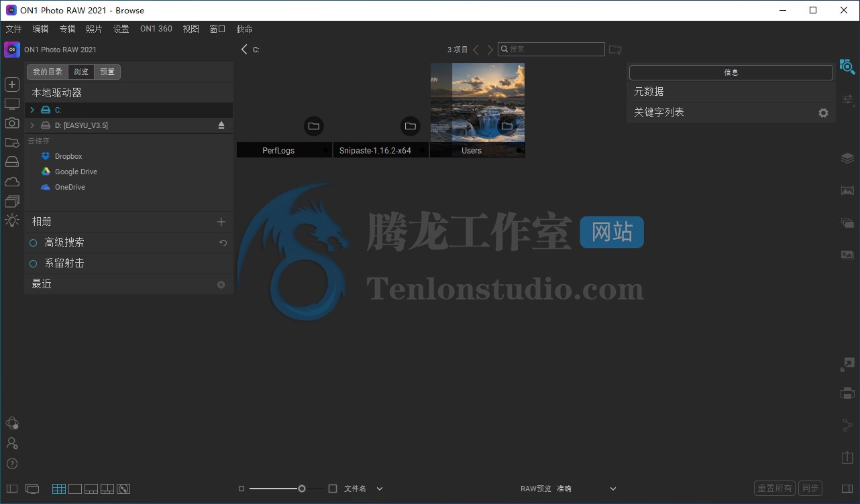This screenshot has width=860, height=504.
Task: Click the folder icon next to search box
Action: pyautogui.click(x=615, y=50)
